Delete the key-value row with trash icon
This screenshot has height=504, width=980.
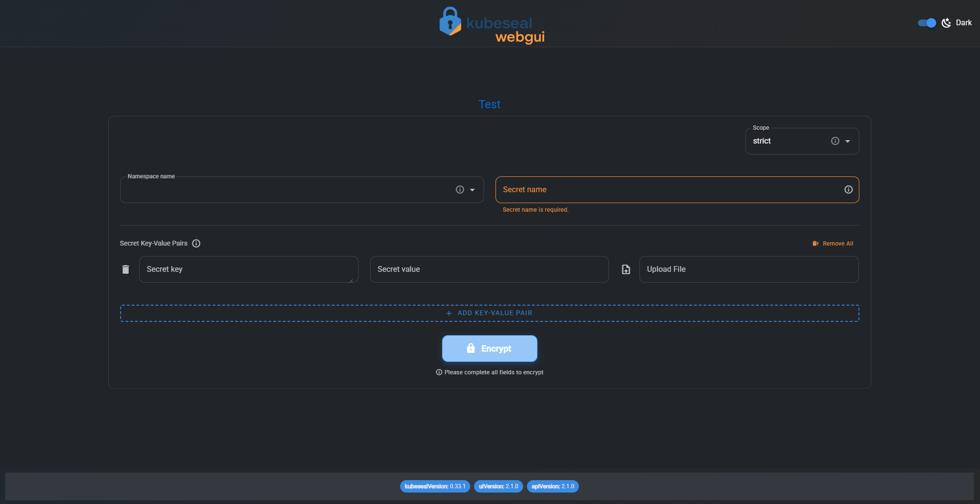coord(125,269)
